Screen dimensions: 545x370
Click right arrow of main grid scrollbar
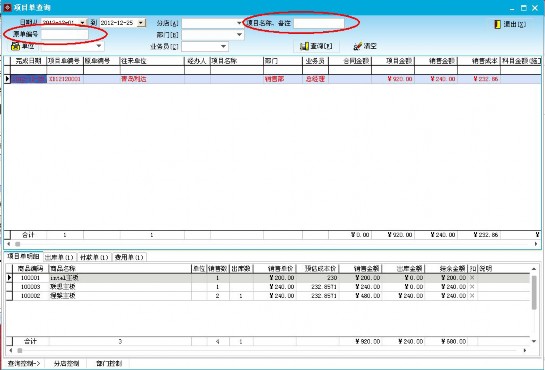click(536, 244)
